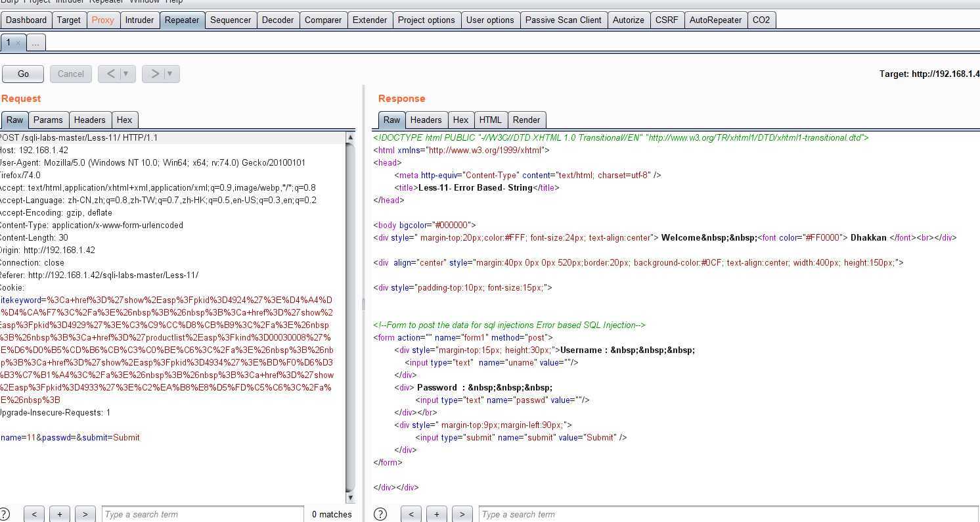Open the Dashboard tab
Screen dimensions: 980x522
point(26,20)
